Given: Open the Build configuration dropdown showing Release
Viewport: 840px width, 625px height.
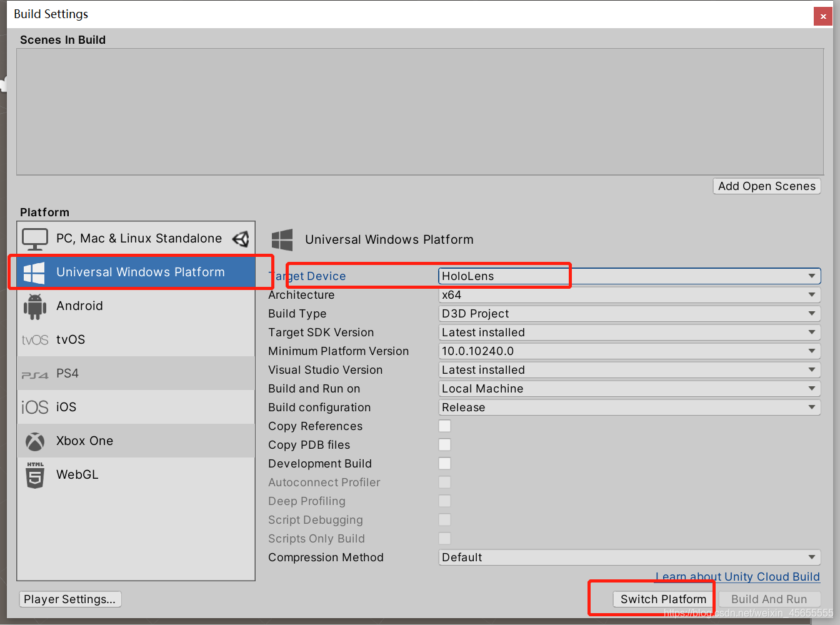Looking at the screenshot, I should 629,407.
